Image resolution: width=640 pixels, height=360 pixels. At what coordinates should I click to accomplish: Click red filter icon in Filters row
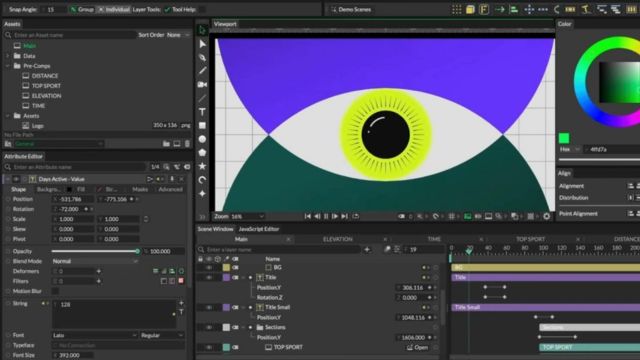pos(181,281)
